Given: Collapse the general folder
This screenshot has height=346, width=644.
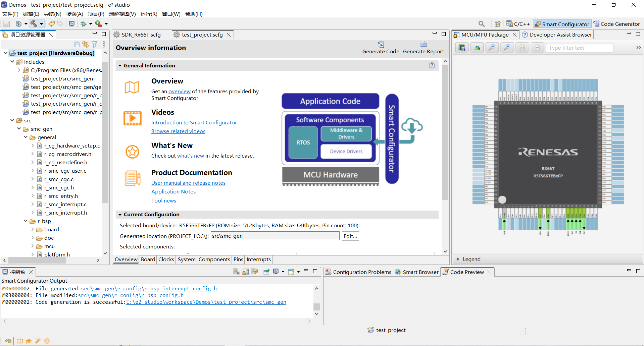Looking at the screenshot, I should [26, 137].
